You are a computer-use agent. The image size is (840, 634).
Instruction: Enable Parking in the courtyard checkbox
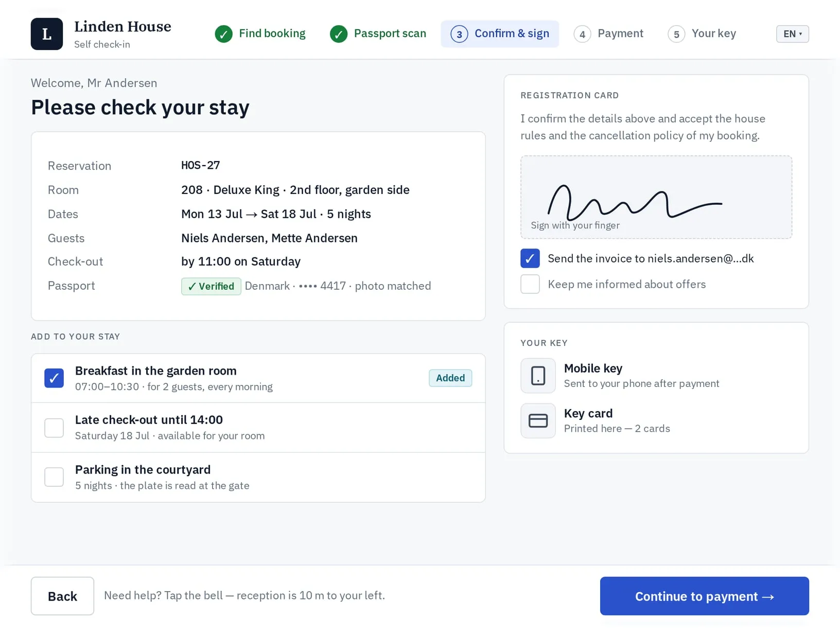click(x=54, y=477)
